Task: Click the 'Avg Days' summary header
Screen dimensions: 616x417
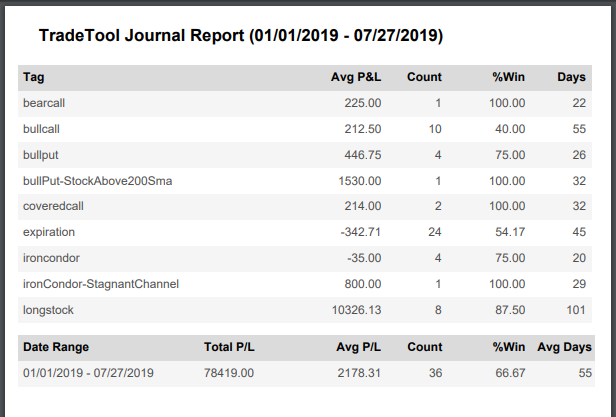Action: pos(565,347)
